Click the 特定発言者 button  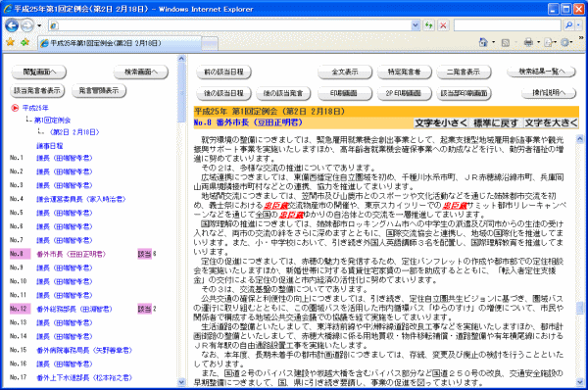point(404,72)
